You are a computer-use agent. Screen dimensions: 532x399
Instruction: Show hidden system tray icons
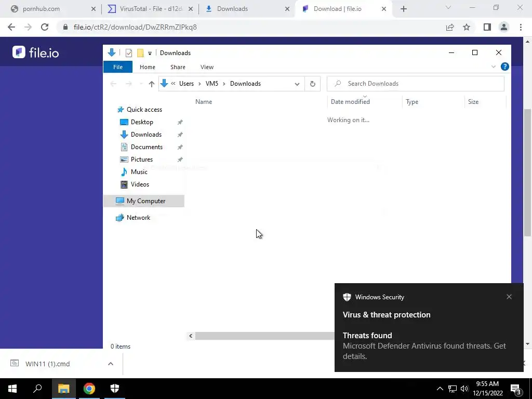click(440, 389)
